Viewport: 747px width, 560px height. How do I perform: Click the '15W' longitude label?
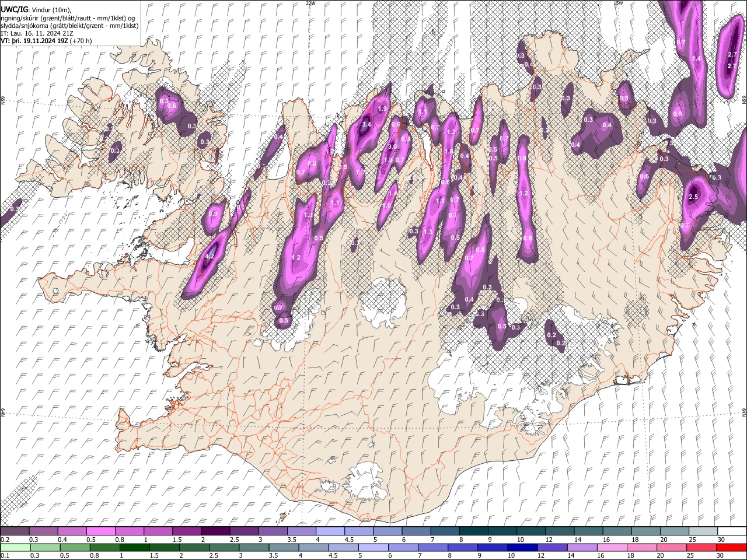pyautogui.click(x=618, y=3)
